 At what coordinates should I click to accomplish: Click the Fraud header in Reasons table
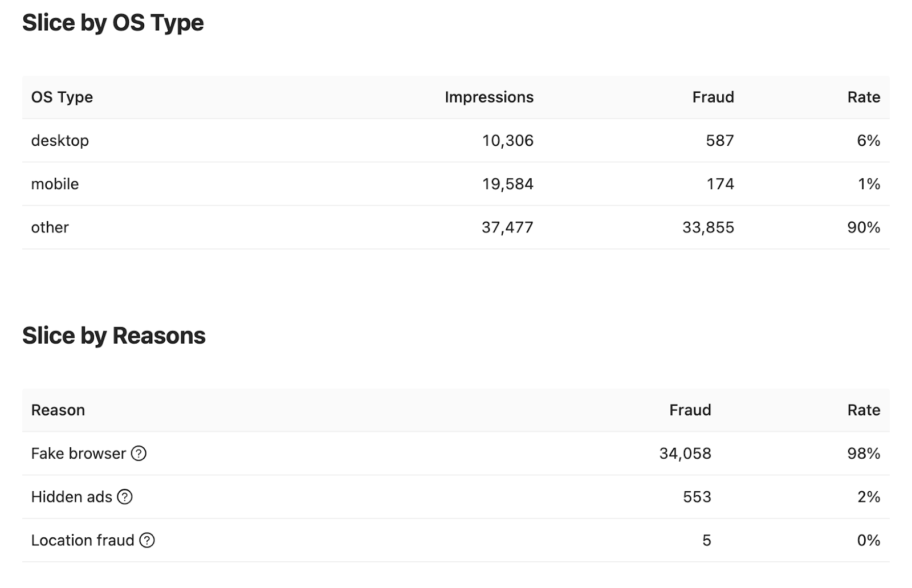(x=690, y=410)
